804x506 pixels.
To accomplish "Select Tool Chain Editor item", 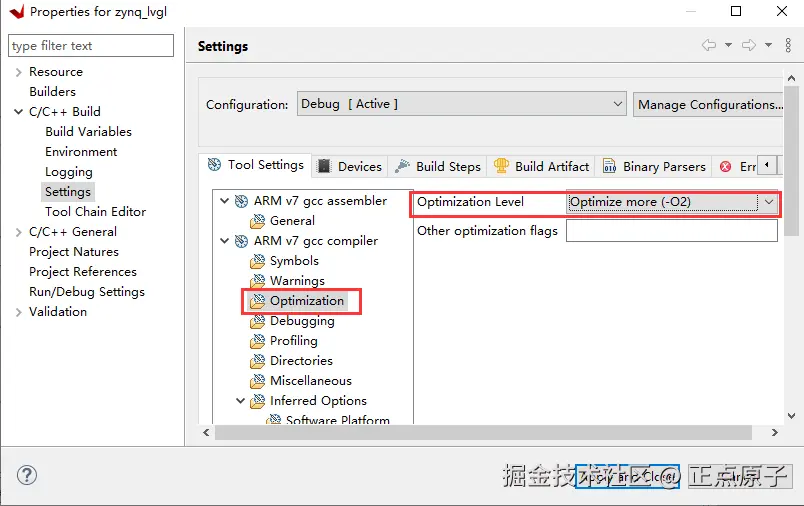I will [x=95, y=212].
